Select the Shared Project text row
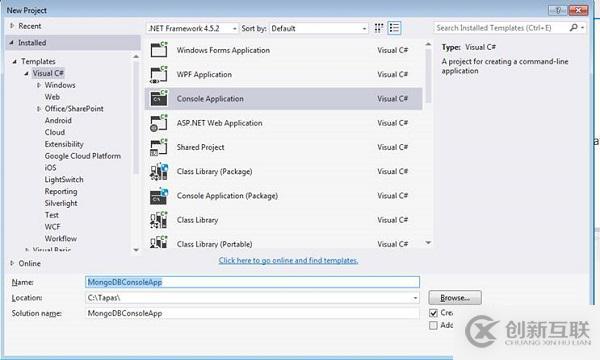This screenshot has height=360, width=600. click(x=201, y=147)
